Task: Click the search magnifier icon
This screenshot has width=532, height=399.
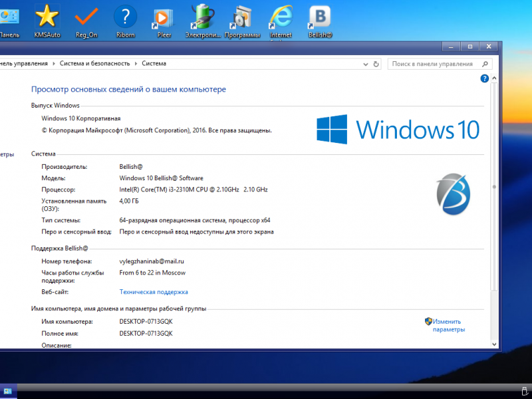Action: click(485, 64)
